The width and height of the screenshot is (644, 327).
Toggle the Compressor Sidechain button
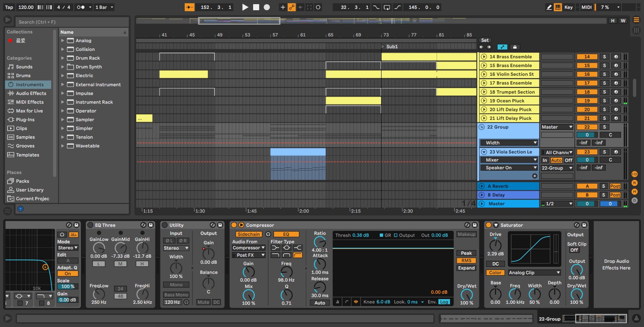[x=248, y=234]
